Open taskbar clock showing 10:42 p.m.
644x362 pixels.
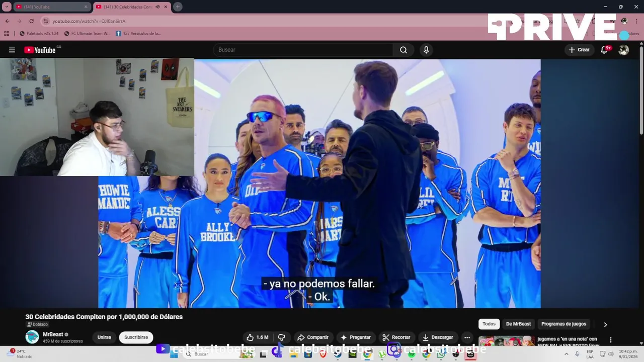click(x=628, y=354)
